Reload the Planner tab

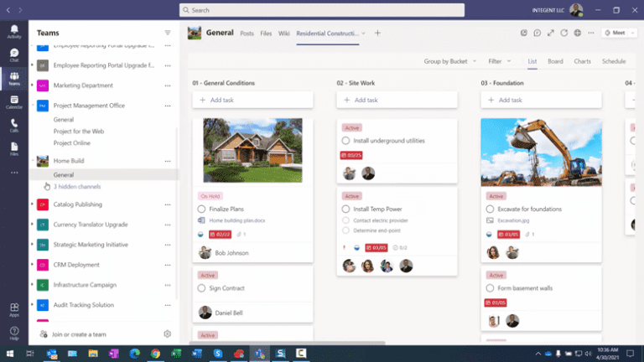tap(563, 33)
